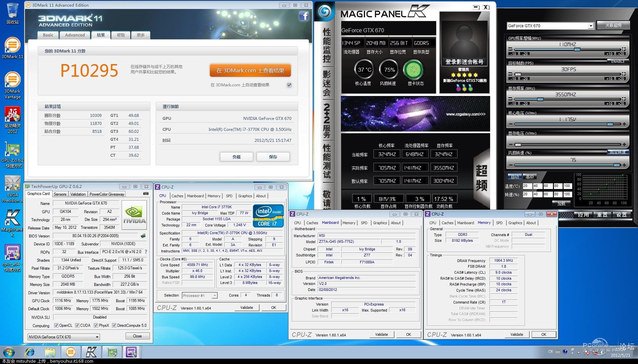Click the 关联超频 button
The width and height of the screenshot is (638, 364).
coord(613,26)
